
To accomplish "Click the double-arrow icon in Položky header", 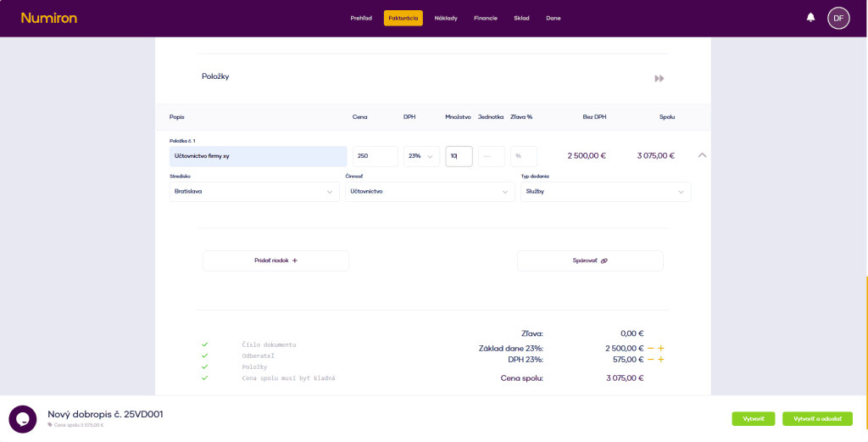I will (659, 78).
